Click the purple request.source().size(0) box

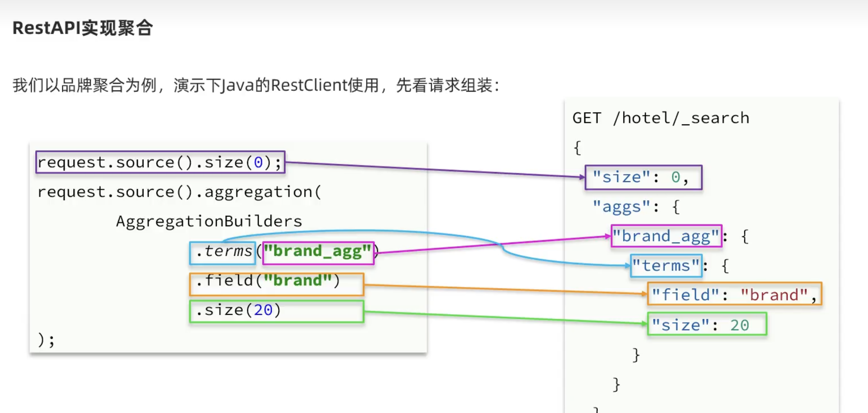tap(160, 162)
